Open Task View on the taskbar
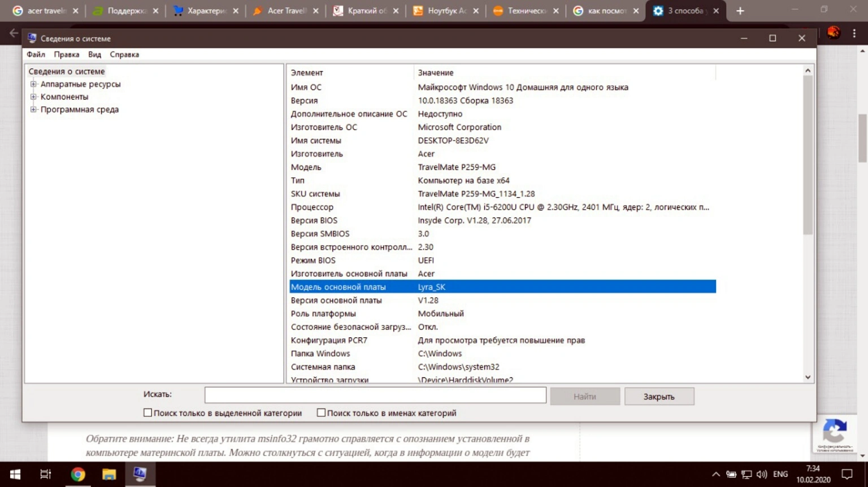 46,475
